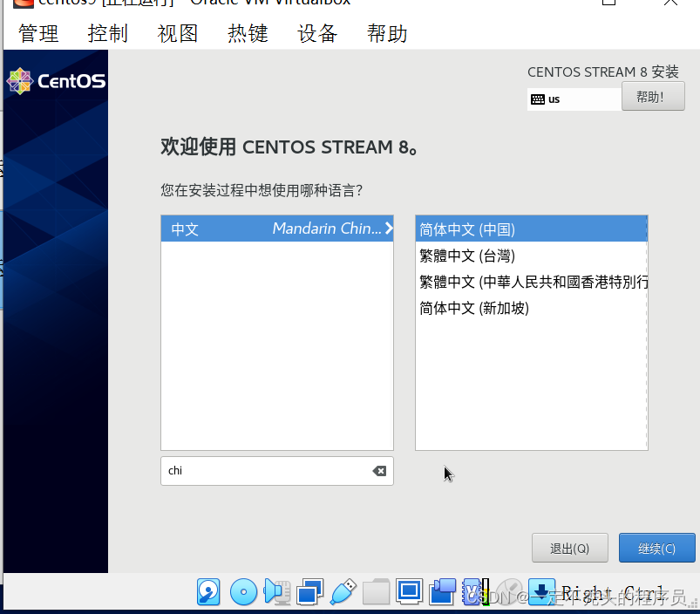
Task: Open the 管理 menu
Action: click(x=38, y=33)
